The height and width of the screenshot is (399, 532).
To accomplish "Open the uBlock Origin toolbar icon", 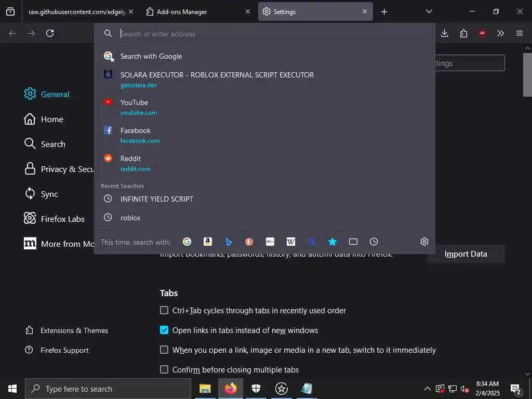I will tap(482, 33).
